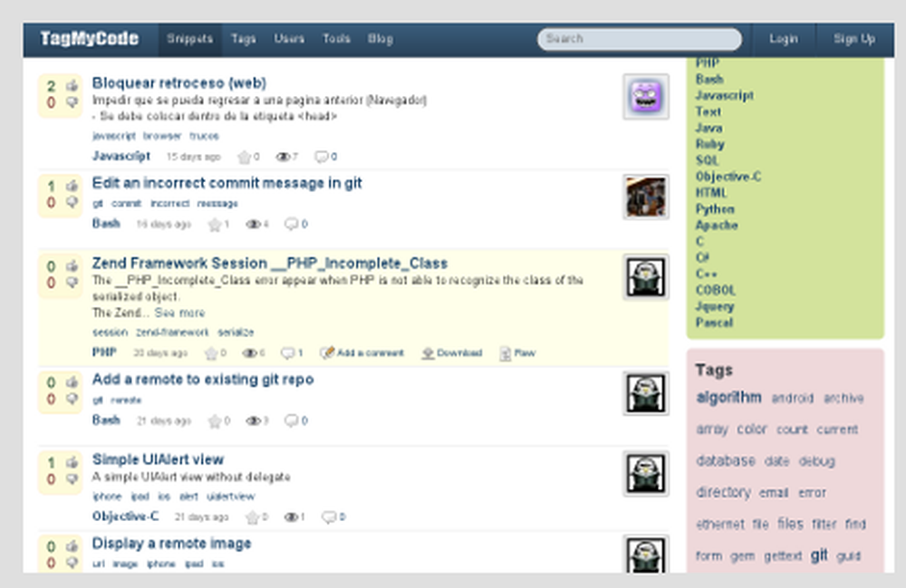Go to Tags in navigation bar

click(x=243, y=39)
